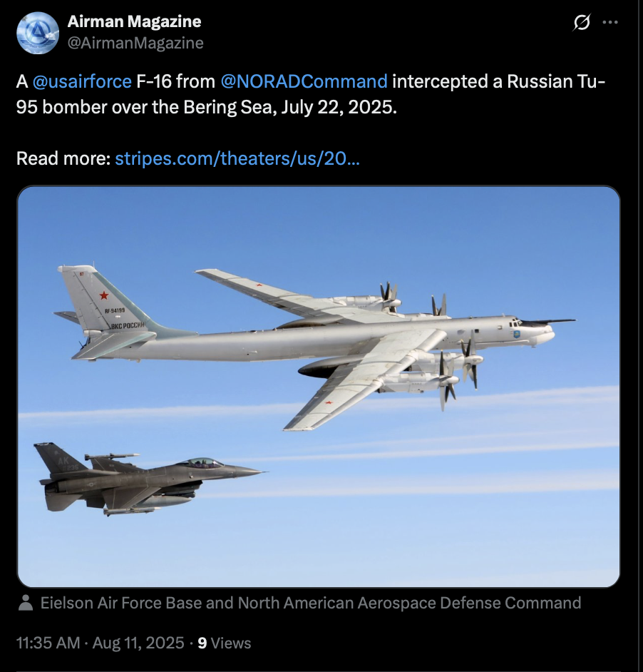Click the "Read more:" text
The width and height of the screenshot is (643, 672).
click(63, 158)
